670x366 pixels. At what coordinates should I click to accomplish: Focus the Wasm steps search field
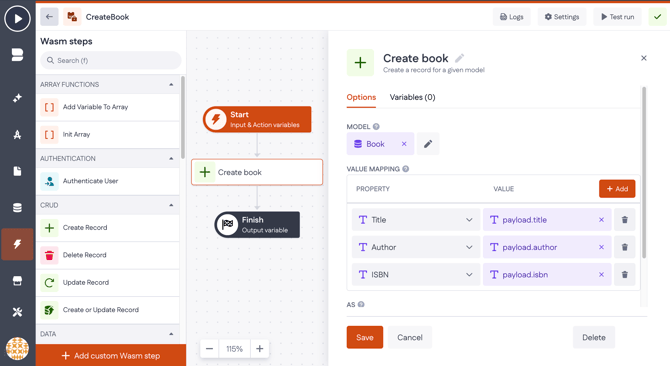(x=111, y=61)
